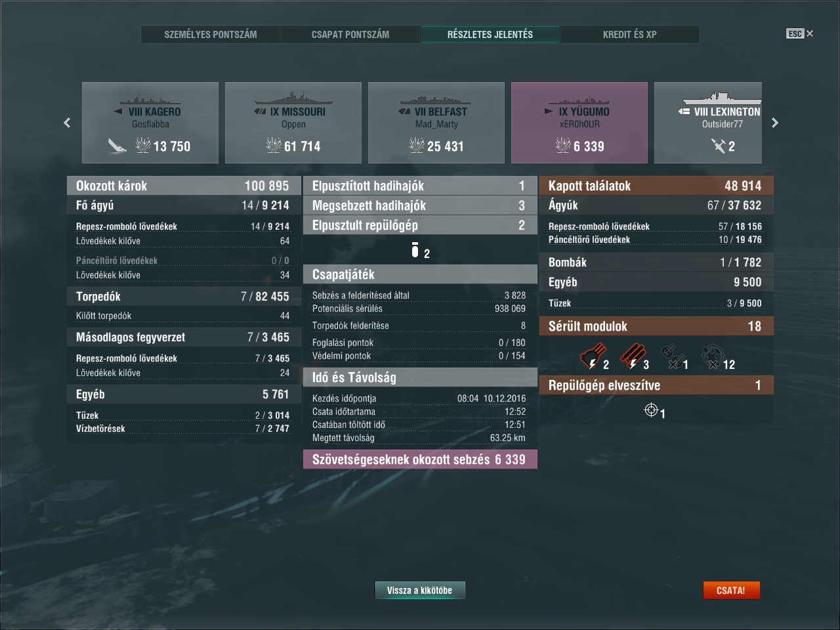
Task: Click the shot-down planes icon on Lexington card
Action: 718,145
